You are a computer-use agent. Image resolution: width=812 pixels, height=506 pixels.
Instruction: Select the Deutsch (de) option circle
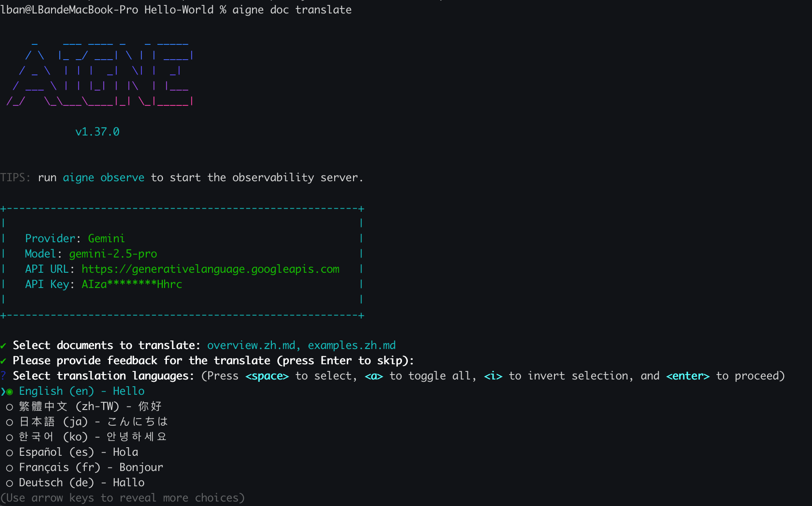point(9,483)
